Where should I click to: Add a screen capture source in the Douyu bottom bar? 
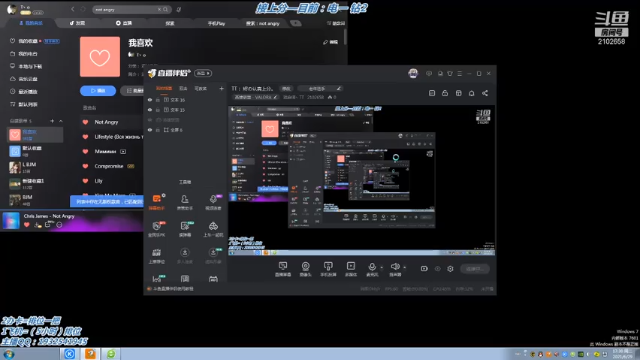coord(283,269)
